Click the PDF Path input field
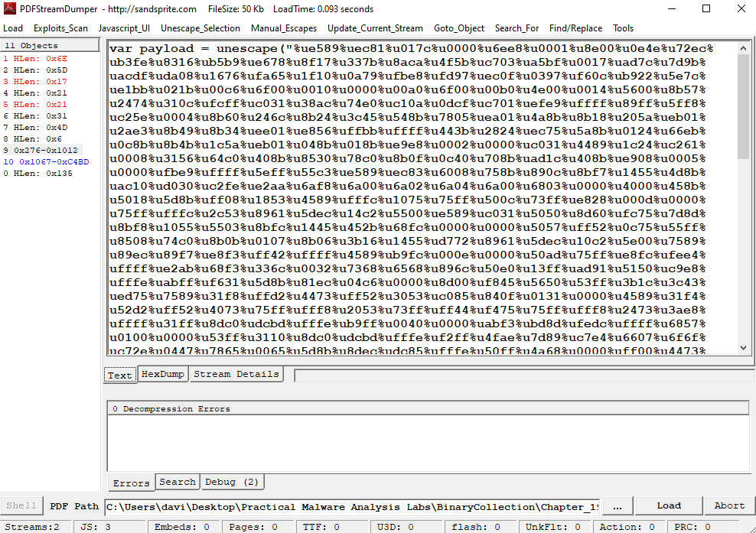The height and width of the screenshot is (533, 756). pyautogui.click(x=352, y=507)
